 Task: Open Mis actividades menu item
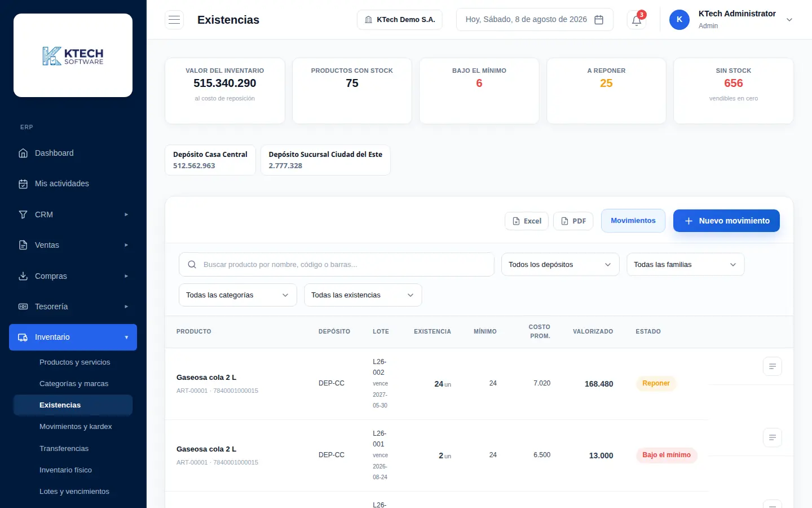73,183
